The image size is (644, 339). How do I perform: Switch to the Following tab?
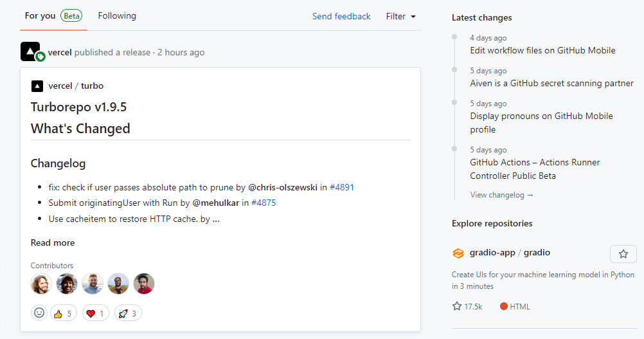coord(117,15)
